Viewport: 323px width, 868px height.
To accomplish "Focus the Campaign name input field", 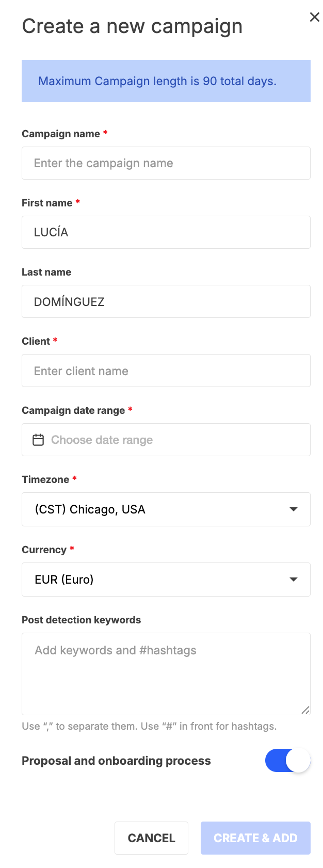I will pos(166,163).
